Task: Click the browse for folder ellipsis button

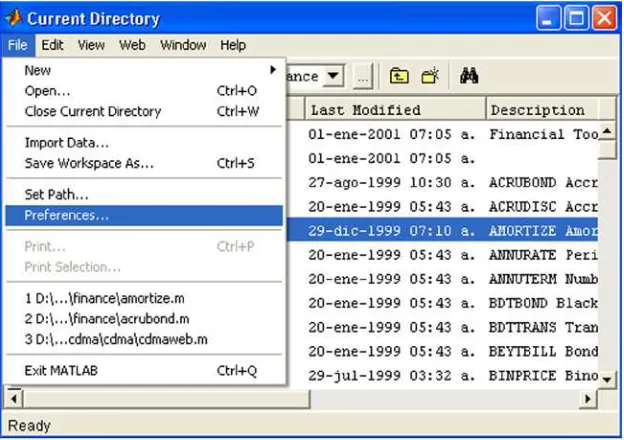Action: pos(363,76)
